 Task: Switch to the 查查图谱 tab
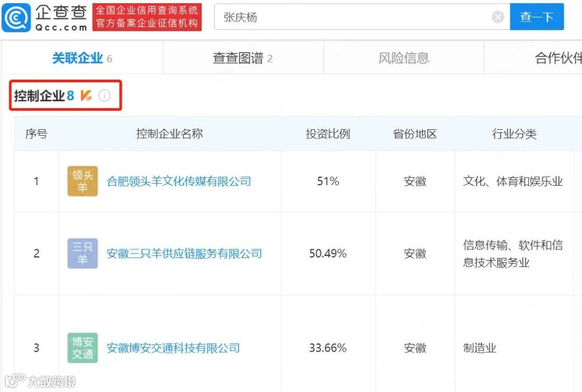point(242,58)
